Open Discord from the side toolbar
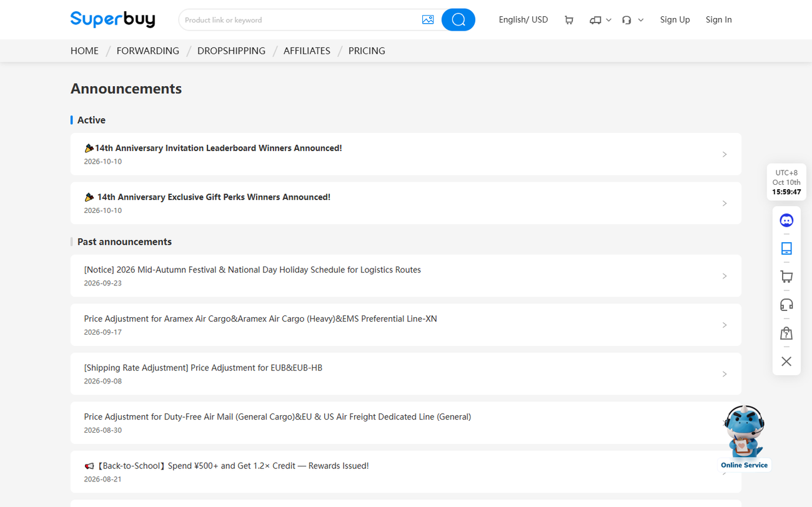 coord(786,220)
